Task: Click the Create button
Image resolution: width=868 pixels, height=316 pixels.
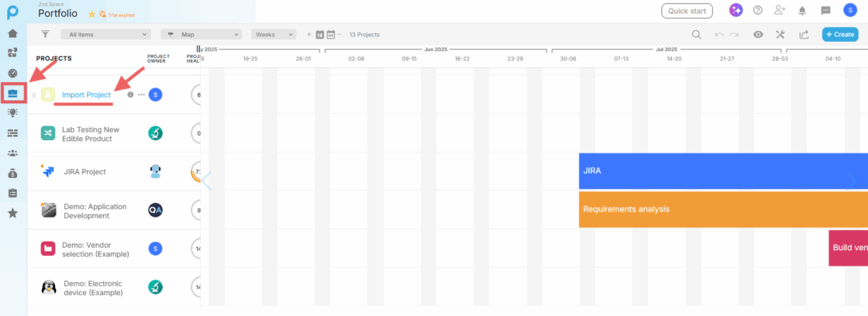Action: [x=839, y=34]
